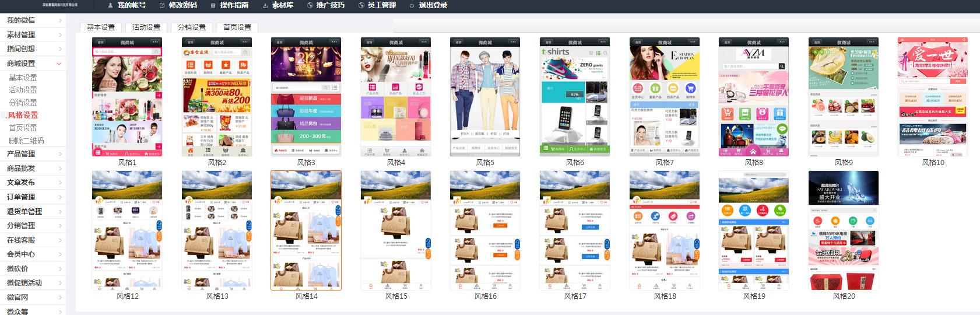980x315 pixels.
Task: Expand the 会员中心 sidebar menu
Action: tap(33, 254)
